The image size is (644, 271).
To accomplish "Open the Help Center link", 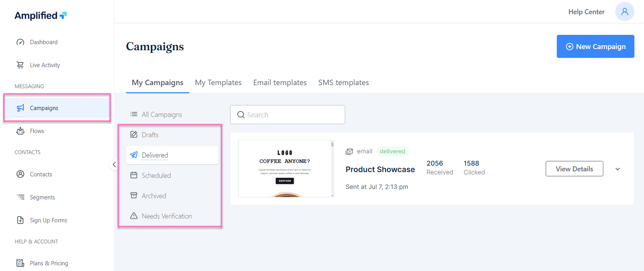I will [586, 12].
